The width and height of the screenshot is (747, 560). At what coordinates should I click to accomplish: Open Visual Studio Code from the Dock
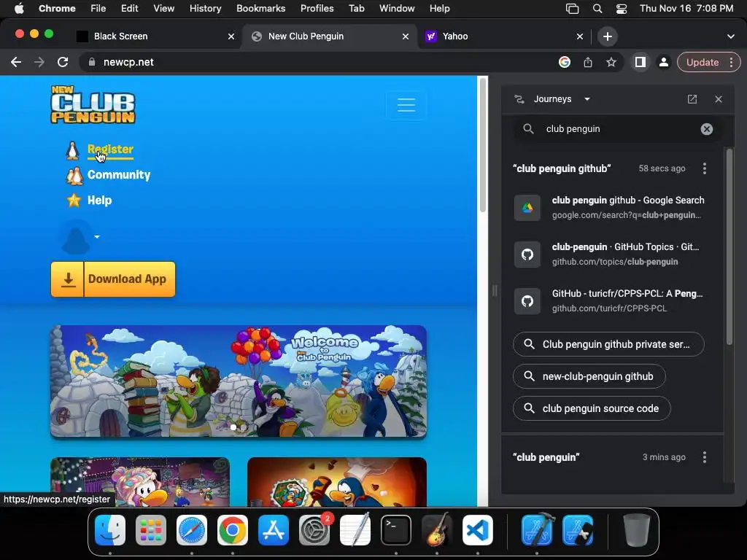click(x=478, y=530)
